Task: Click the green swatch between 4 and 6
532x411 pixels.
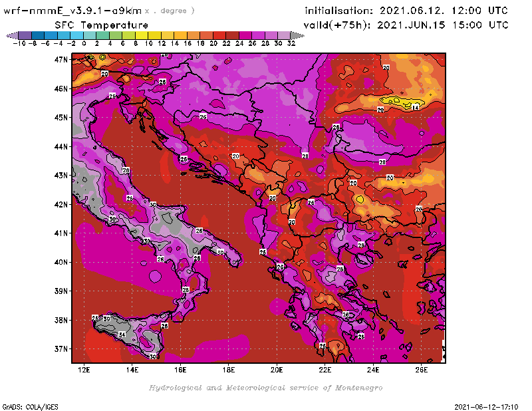Action: click(116, 36)
